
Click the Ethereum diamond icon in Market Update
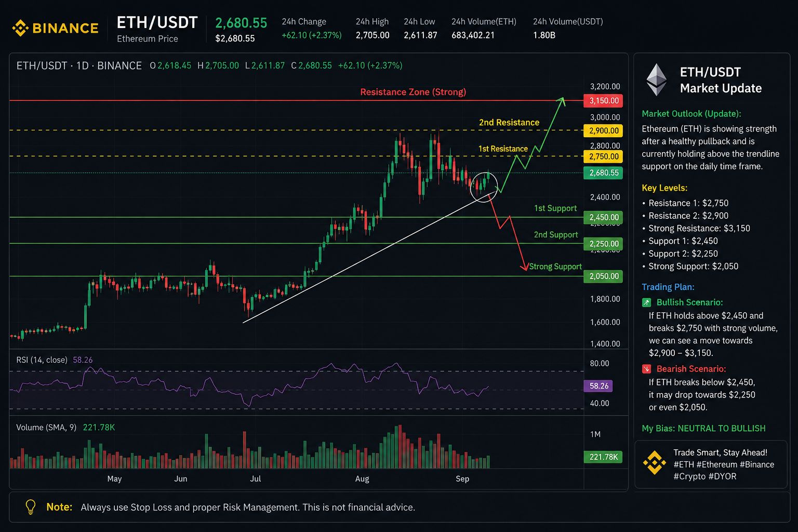(656, 79)
